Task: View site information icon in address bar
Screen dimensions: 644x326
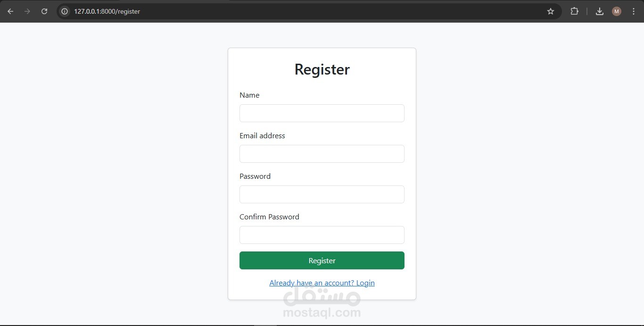Action: pyautogui.click(x=65, y=11)
